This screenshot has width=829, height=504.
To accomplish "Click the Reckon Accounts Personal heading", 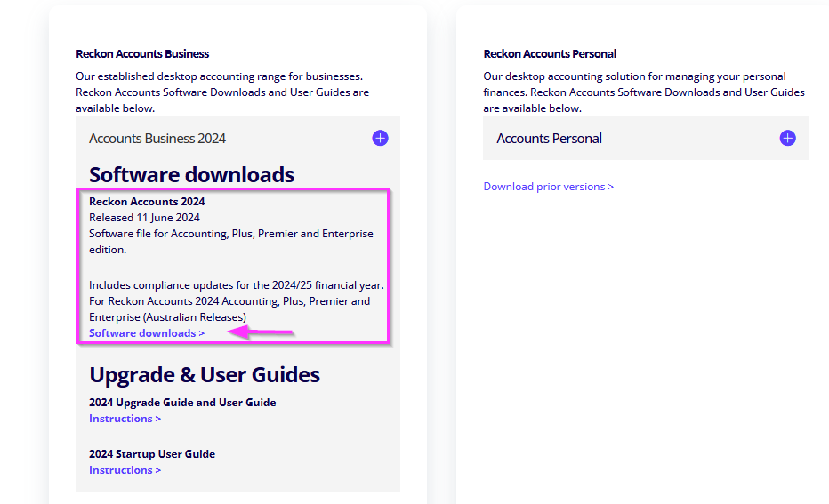I will 550,54.
